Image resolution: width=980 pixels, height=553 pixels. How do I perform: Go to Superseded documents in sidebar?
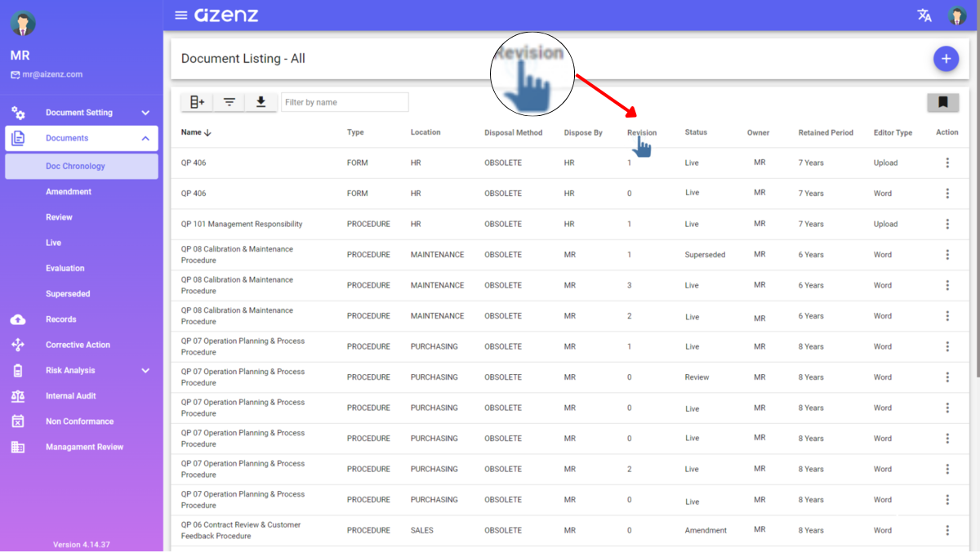(68, 294)
